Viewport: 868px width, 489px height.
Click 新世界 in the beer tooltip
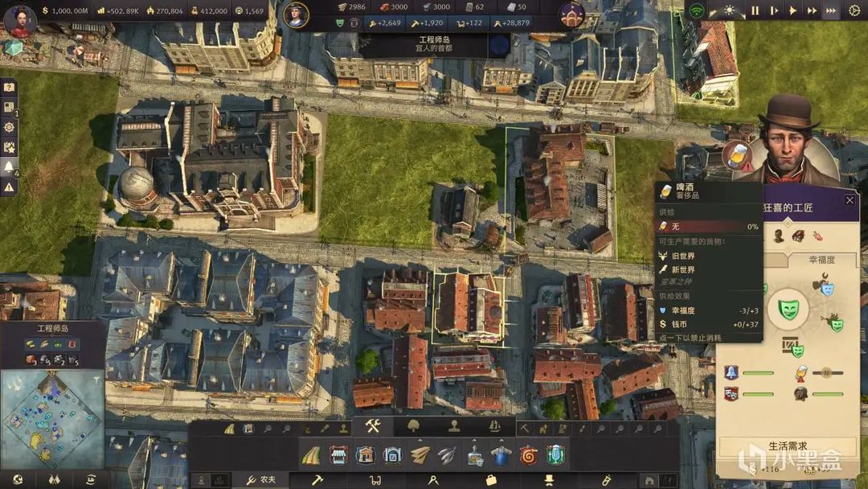pos(683,269)
